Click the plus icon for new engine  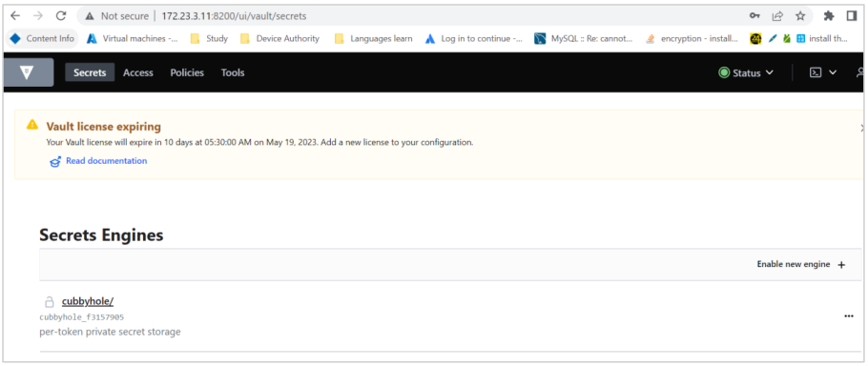point(841,265)
